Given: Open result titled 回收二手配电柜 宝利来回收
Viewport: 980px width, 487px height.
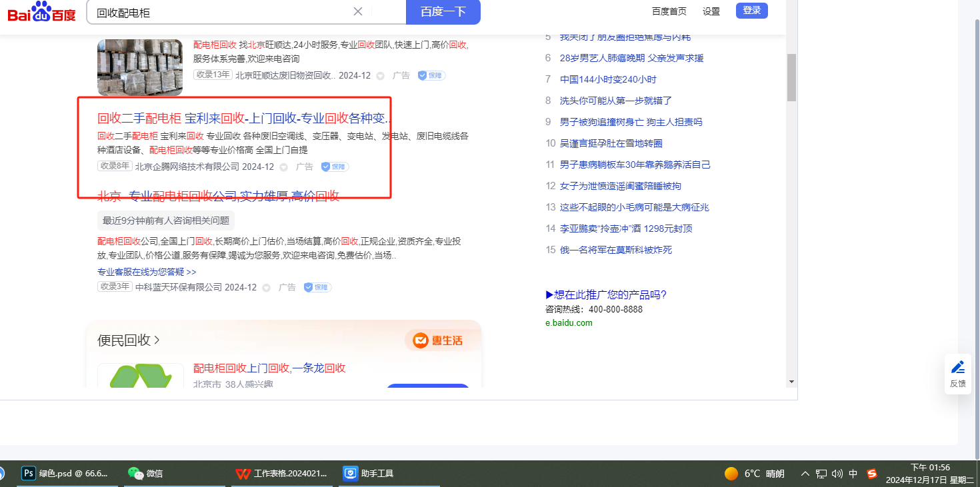Looking at the screenshot, I should point(244,119).
